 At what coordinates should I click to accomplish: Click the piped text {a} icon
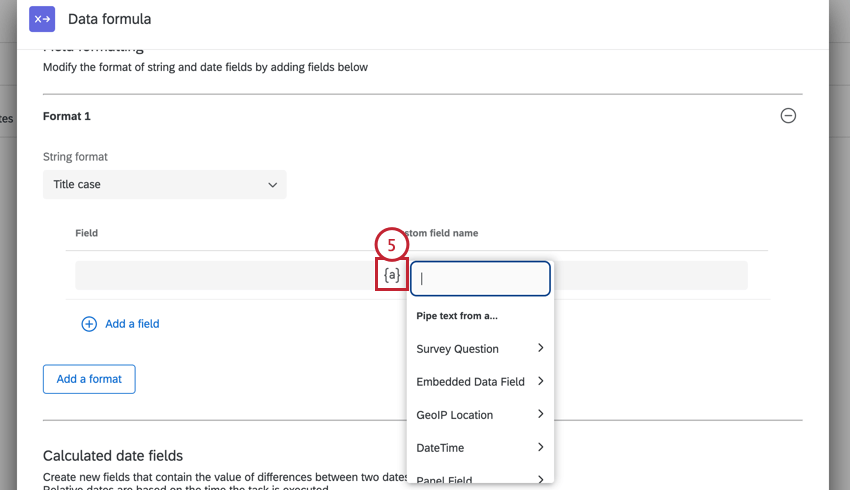[x=392, y=275]
